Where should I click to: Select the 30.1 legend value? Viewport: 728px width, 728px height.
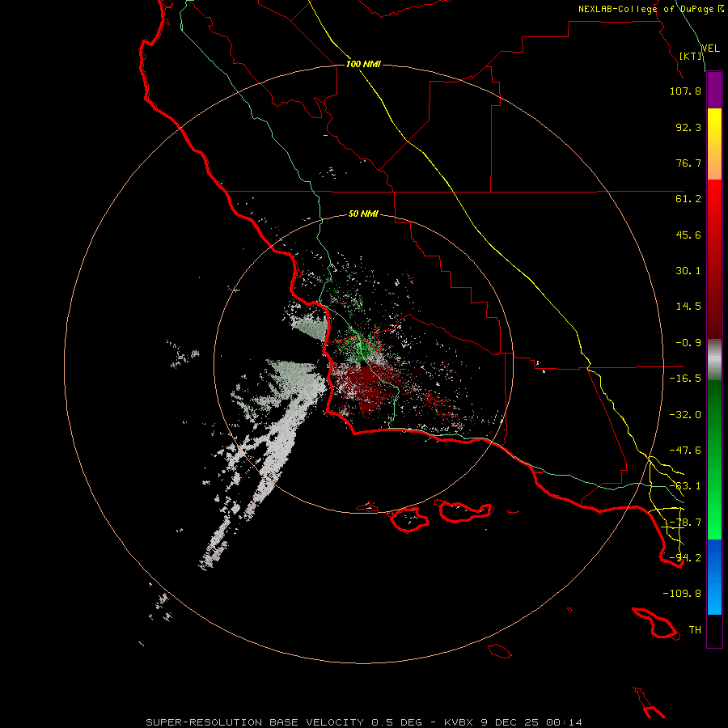click(x=688, y=271)
